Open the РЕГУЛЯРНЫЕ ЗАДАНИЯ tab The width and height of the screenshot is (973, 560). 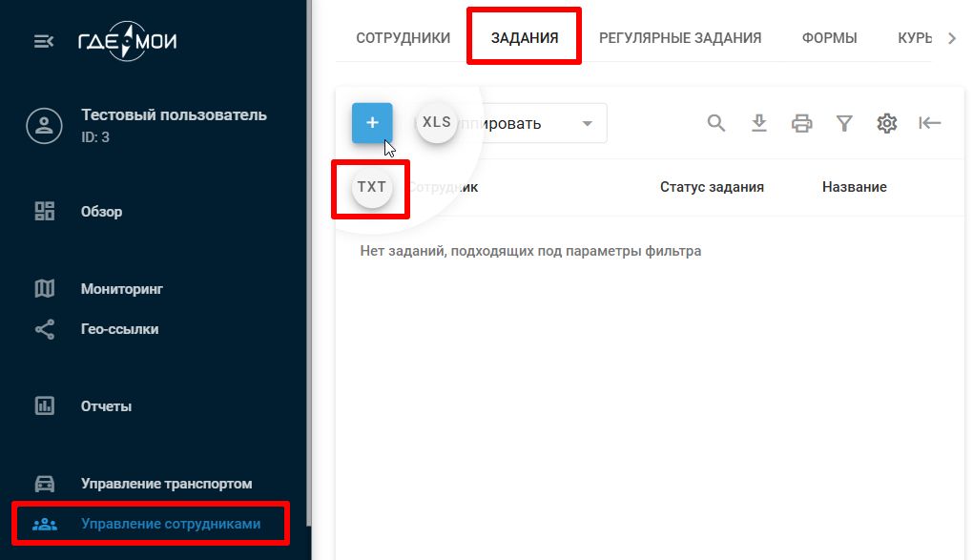tap(680, 37)
